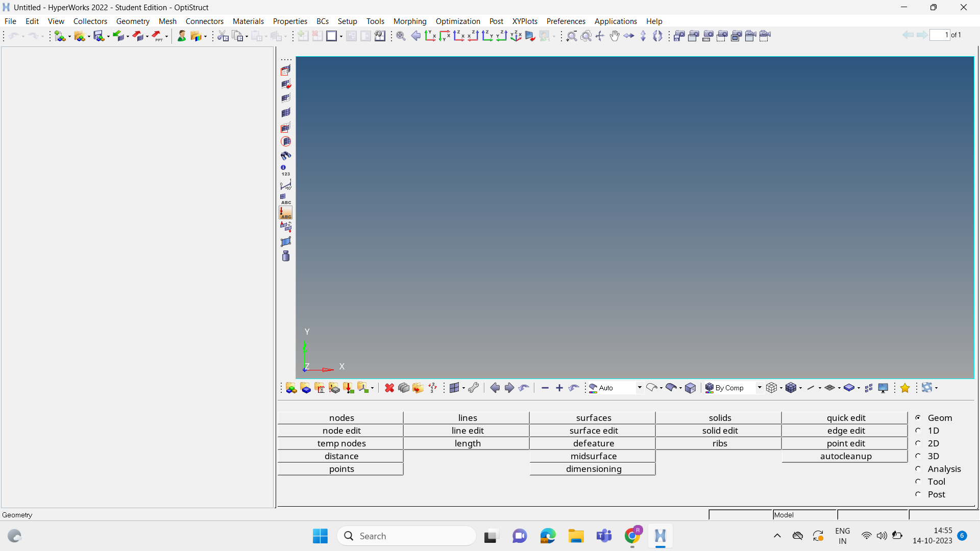Click the favorites star in the bottom toolbar
Viewport: 980px width, 551px height.
(905, 388)
